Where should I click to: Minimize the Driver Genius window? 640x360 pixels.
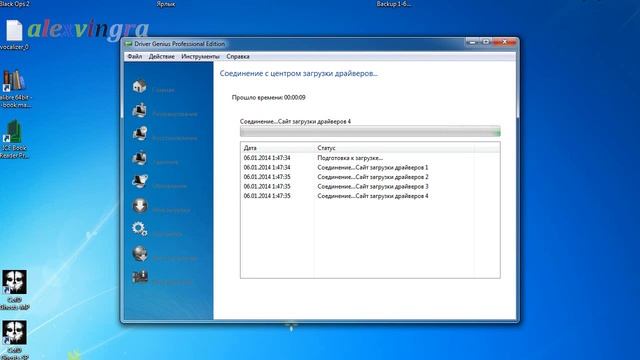pyautogui.click(x=472, y=42)
